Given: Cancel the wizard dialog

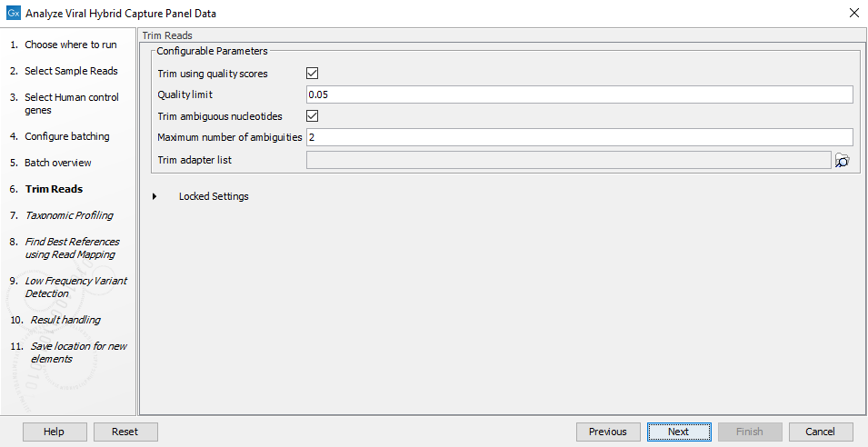Looking at the screenshot, I should pyautogui.click(x=821, y=432).
